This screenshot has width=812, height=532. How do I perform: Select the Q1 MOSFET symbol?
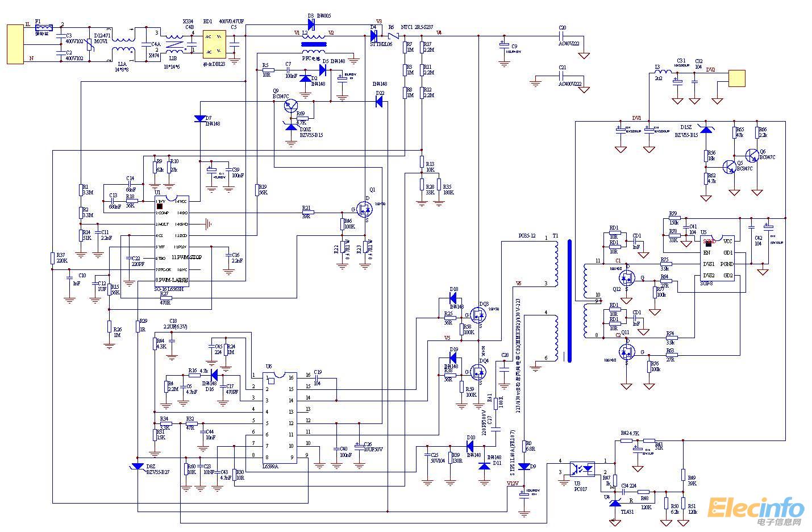tap(364, 209)
